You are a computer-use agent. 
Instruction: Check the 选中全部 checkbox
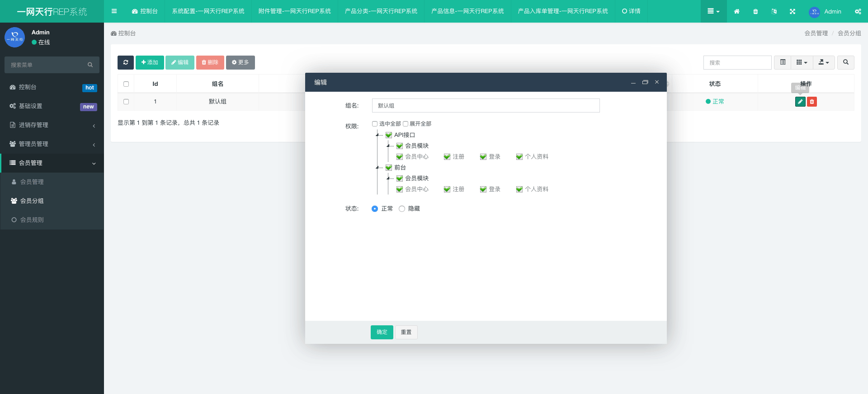(375, 124)
